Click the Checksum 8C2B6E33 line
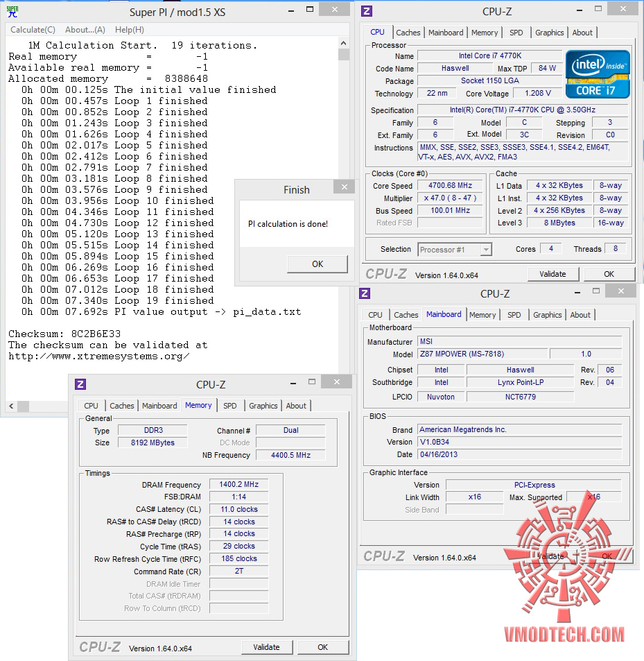Image resolution: width=644 pixels, height=661 pixels. 64,334
